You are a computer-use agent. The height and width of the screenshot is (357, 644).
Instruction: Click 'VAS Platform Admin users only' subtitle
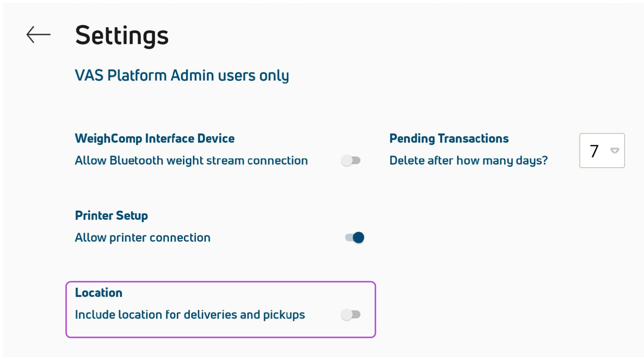[x=182, y=76]
